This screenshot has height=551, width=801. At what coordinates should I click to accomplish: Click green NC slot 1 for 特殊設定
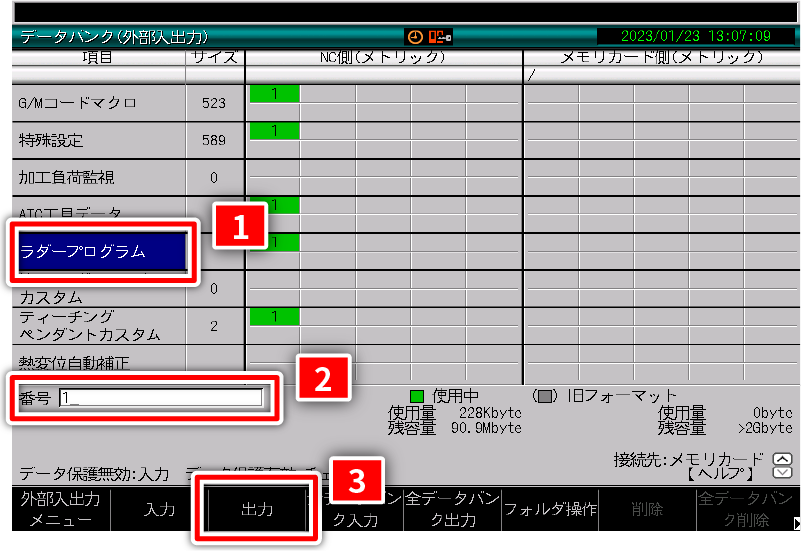[274, 131]
